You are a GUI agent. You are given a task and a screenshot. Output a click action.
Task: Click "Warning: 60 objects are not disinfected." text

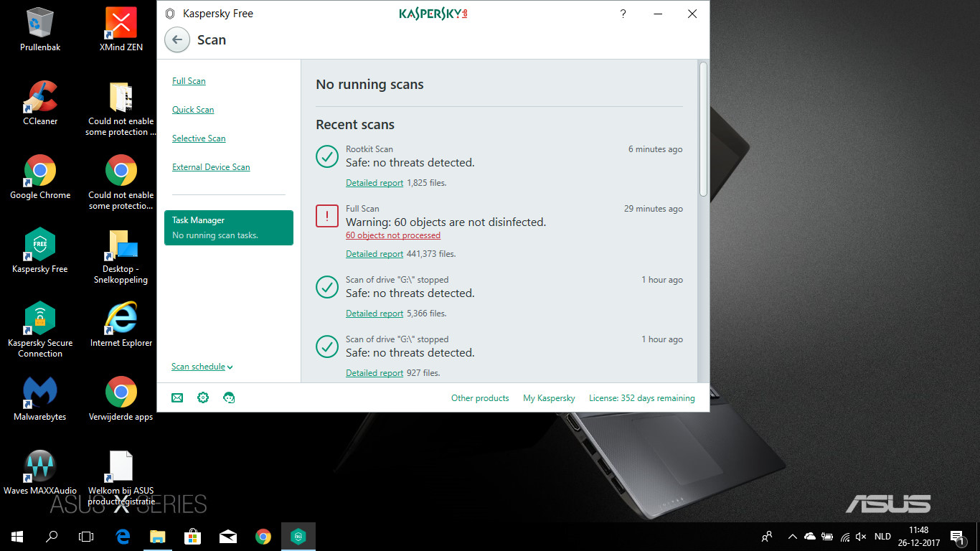point(446,222)
